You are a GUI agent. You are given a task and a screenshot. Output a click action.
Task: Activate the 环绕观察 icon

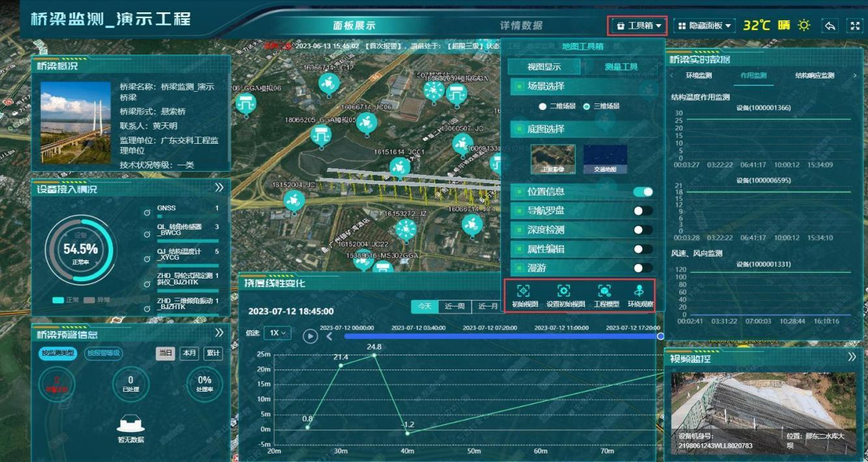point(640,291)
